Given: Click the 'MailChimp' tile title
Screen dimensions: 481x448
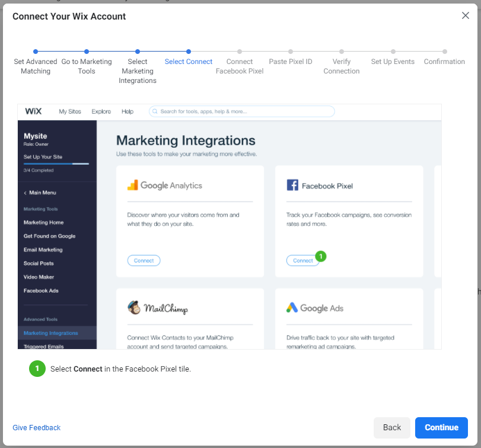Looking at the screenshot, I should (166, 308).
